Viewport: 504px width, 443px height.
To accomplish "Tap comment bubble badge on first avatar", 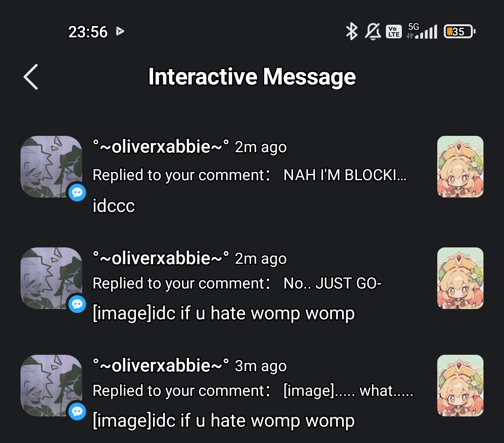I will pos(77,193).
